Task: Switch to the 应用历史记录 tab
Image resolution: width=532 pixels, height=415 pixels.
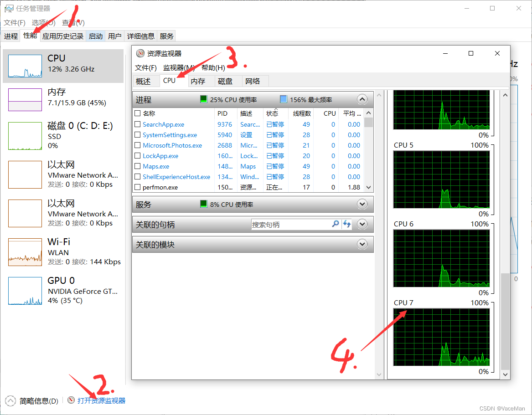Action: pyautogui.click(x=63, y=36)
